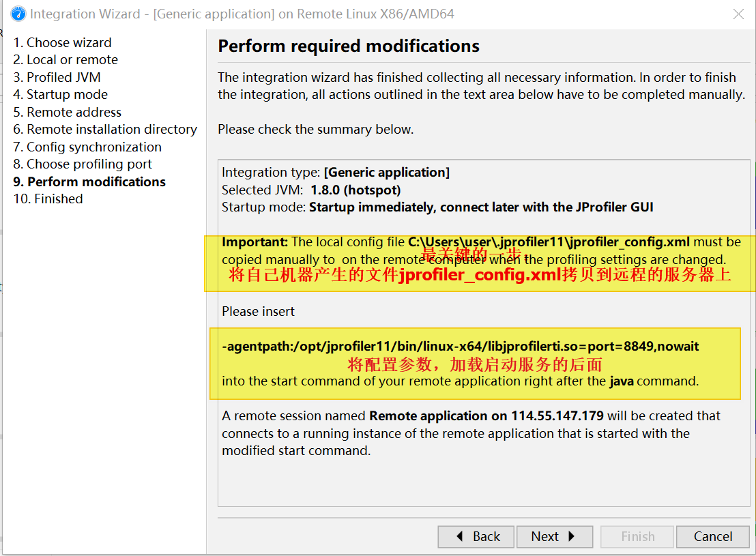The image size is (756, 556).
Task: Click the left arrow icon on Back button
Action: click(x=458, y=537)
